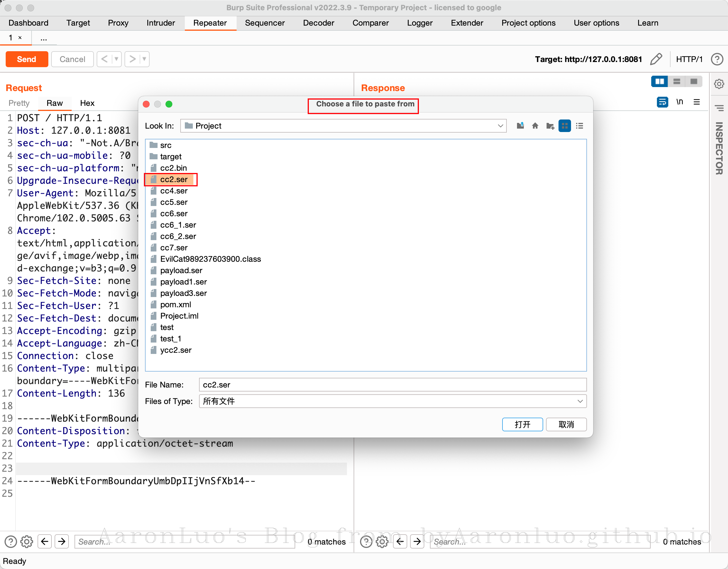
Task: Click the File Name input field
Action: point(392,385)
